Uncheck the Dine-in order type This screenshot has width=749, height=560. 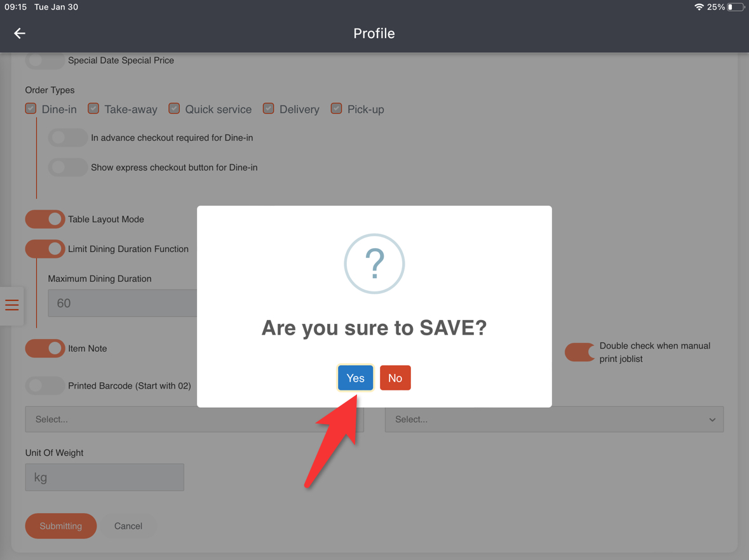31,109
